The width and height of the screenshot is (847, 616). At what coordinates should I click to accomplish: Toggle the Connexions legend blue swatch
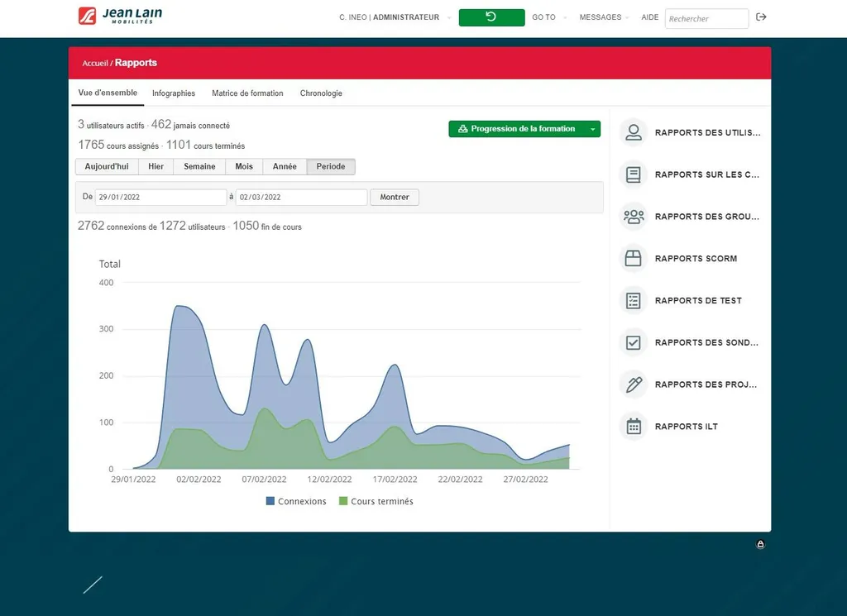click(270, 501)
